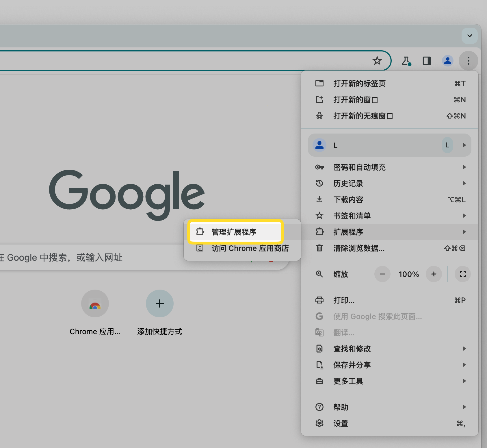Increase zoom with the plus button

click(x=434, y=274)
